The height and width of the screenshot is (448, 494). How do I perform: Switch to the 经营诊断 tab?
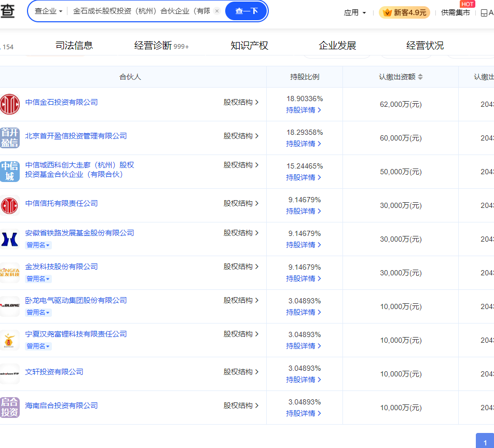pyautogui.click(x=161, y=45)
